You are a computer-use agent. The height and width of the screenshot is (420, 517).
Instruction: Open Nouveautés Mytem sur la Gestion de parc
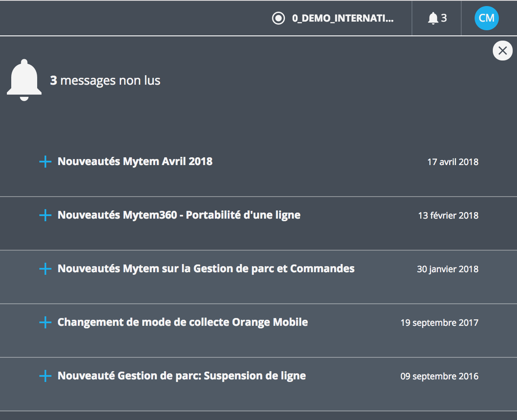[206, 269]
